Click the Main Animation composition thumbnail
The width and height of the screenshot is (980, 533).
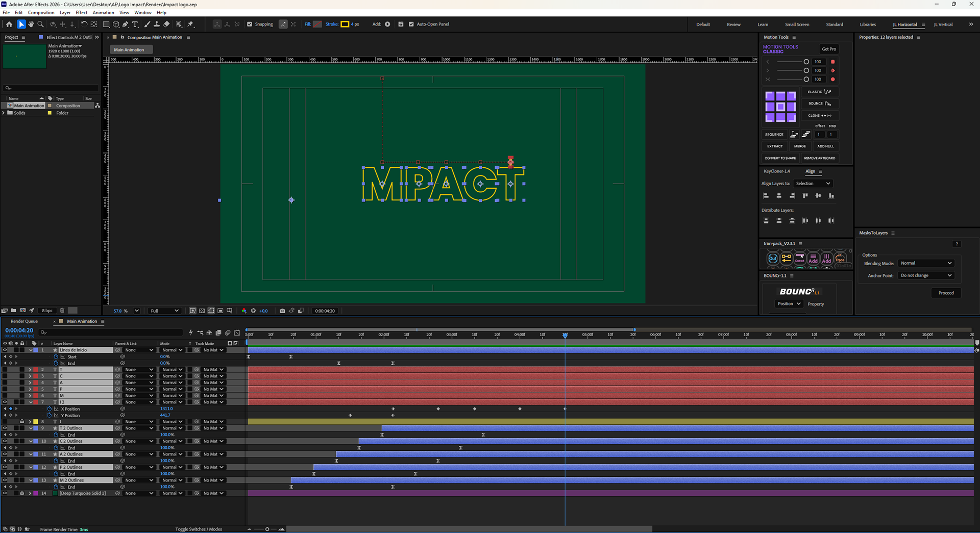24,56
